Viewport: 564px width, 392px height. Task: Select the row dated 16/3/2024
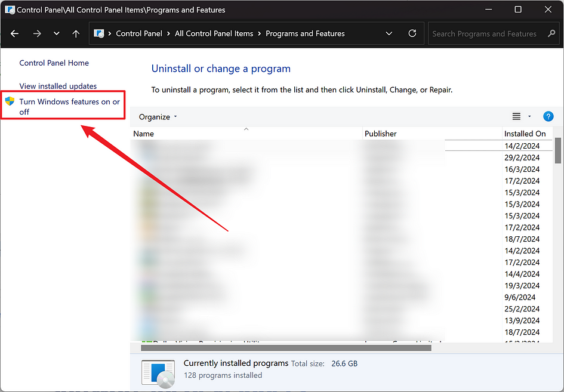click(341, 169)
